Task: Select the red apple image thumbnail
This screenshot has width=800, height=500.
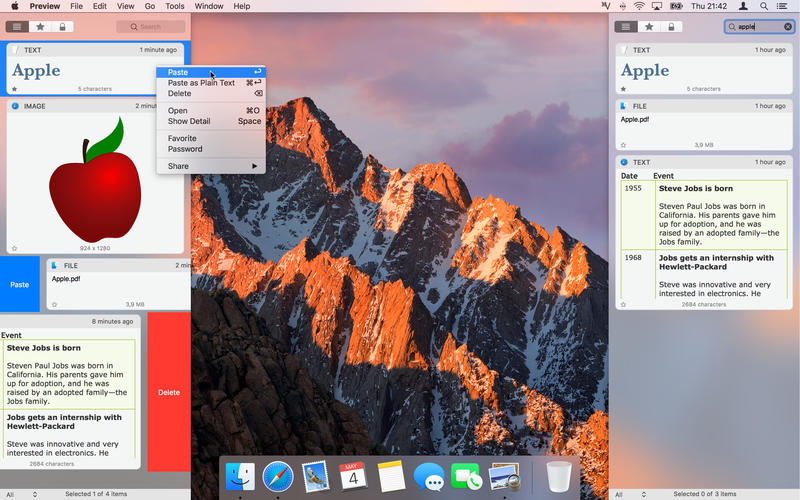Action: click(x=95, y=180)
